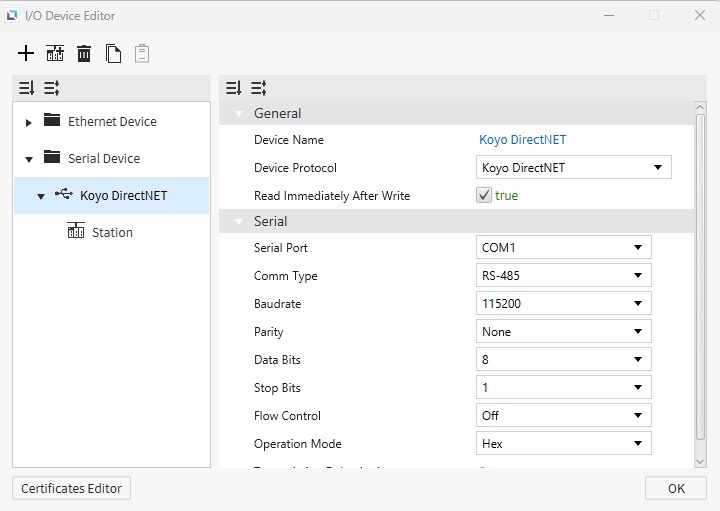Open the Certificates Editor
Image resolution: width=720 pixels, height=511 pixels.
[x=71, y=489]
